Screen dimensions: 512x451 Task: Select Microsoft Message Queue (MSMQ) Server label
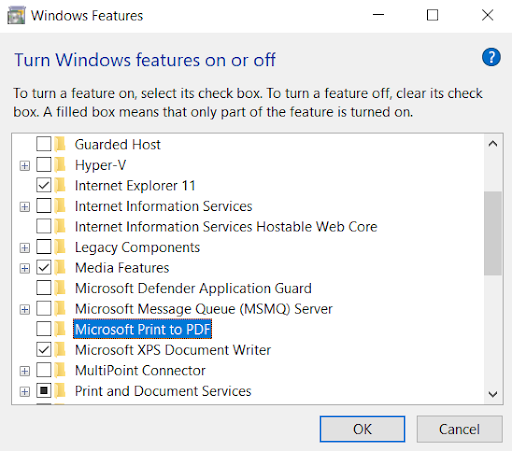pos(204,309)
